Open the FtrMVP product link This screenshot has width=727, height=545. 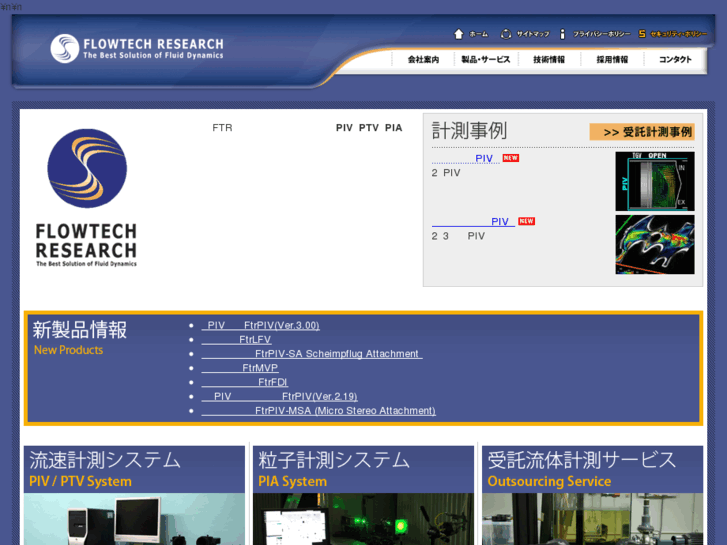240,368
